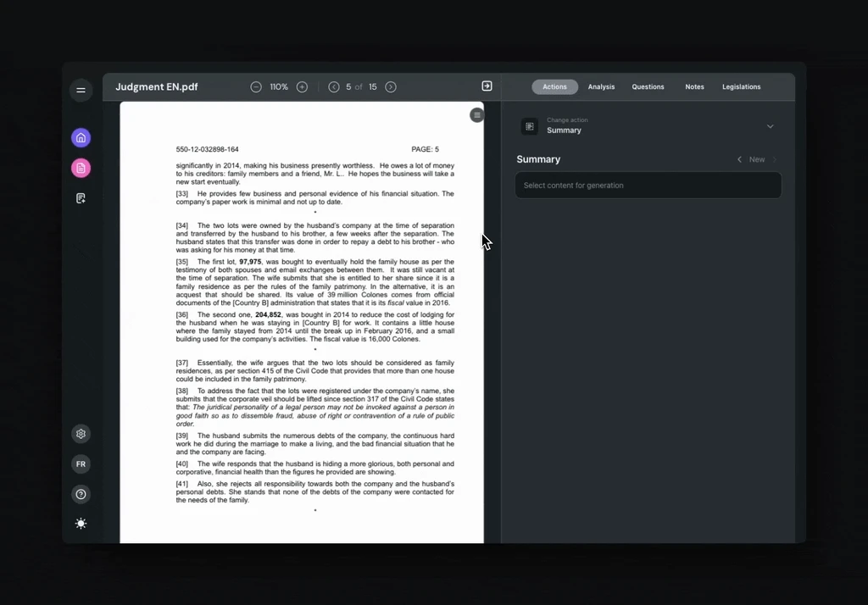Viewport: 868px width, 605px height.
Task: Click New to create a summary
Action: (x=757, y=159)
